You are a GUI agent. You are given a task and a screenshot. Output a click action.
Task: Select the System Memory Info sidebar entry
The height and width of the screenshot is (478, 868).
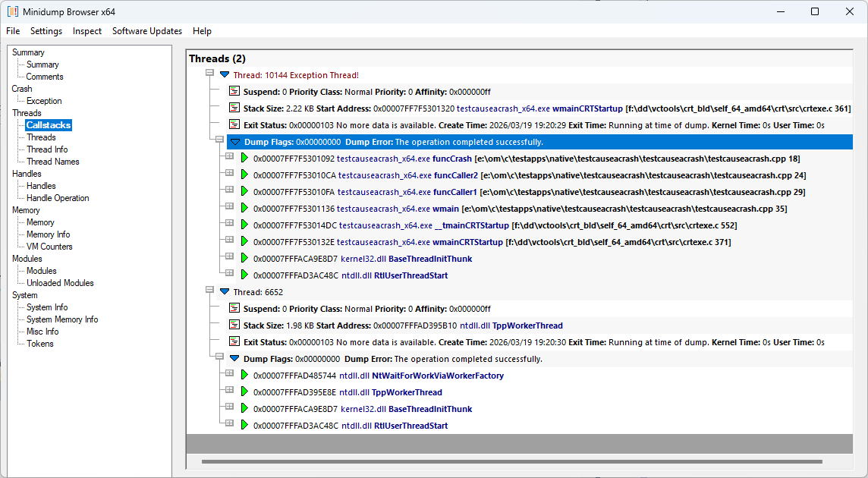[62, 319]
